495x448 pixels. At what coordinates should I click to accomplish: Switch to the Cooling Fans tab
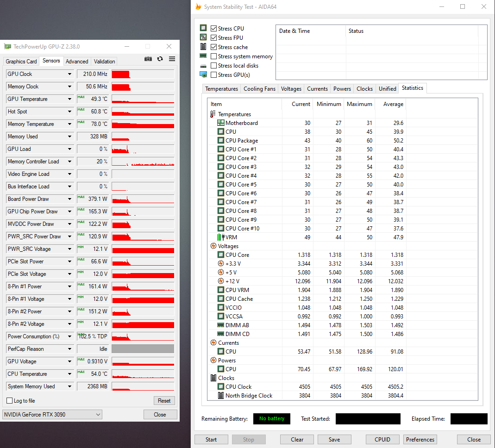click(259, 89)
